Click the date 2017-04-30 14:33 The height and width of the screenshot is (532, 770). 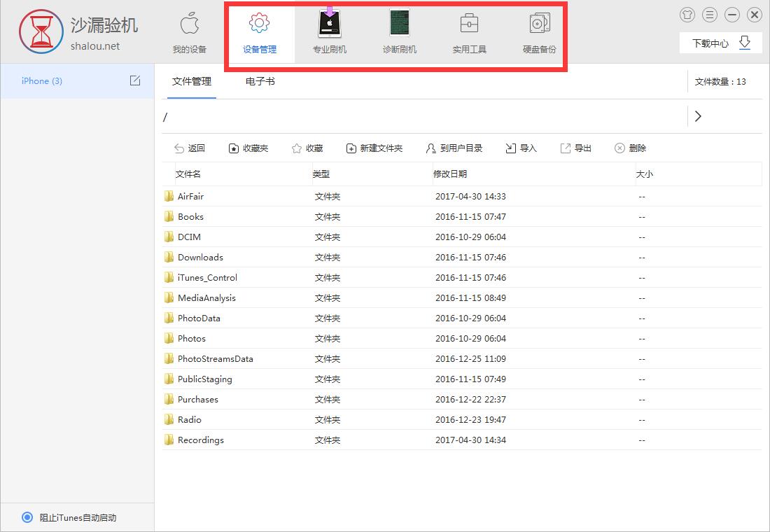[x=470, y=197]
